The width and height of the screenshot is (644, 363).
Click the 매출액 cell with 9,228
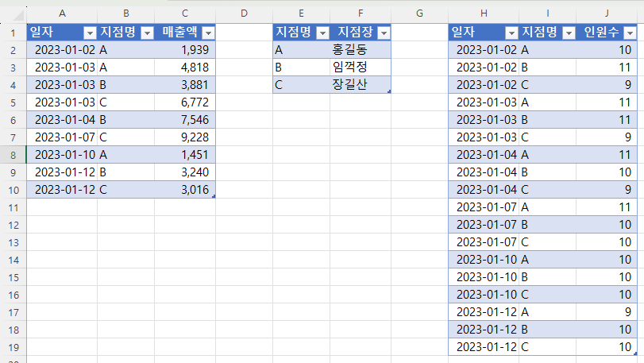coord(185,137)
